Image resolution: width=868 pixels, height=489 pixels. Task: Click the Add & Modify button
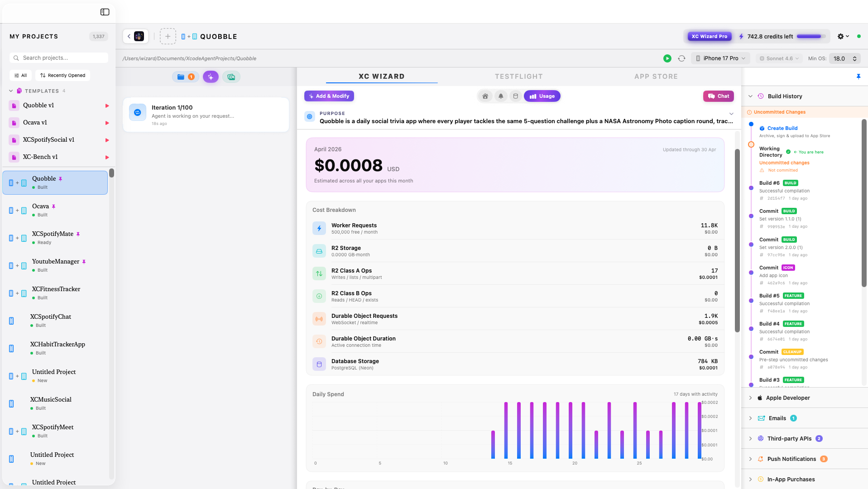tap(329, 96)
